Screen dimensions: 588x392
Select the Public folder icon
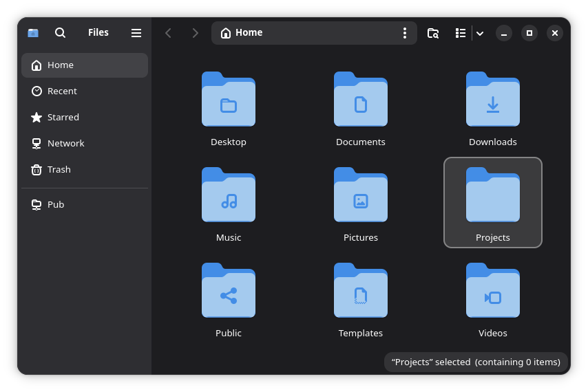[229, 290]
